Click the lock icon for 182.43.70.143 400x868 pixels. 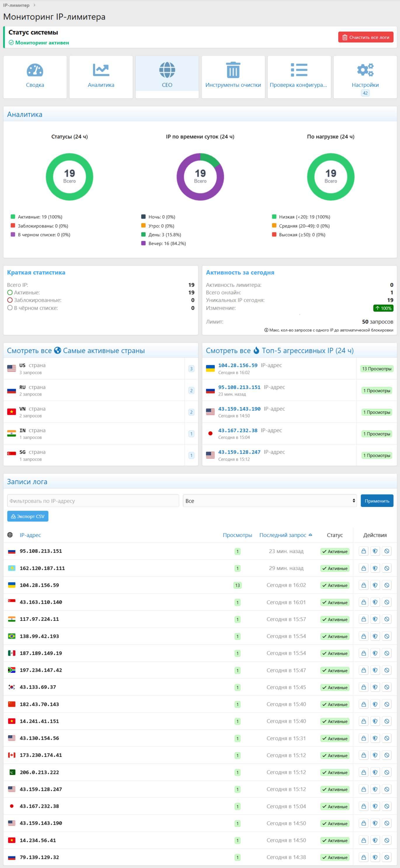[364, 704]
